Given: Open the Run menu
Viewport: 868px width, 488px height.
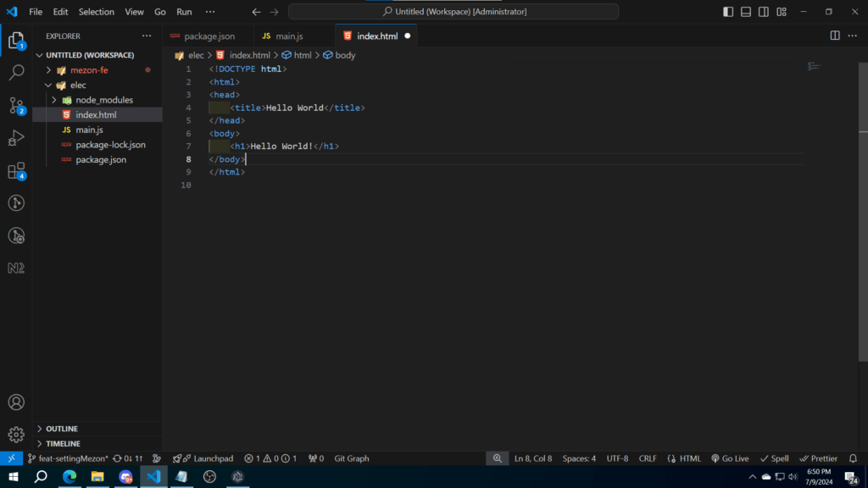Looking at the screenshot, I should pyautogui.click(x=184, y=12).
